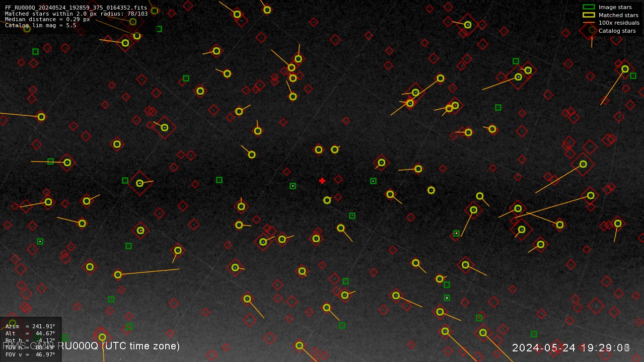Click the green Image stars legend box
644x362 pixels.
(x=589, y=7)
